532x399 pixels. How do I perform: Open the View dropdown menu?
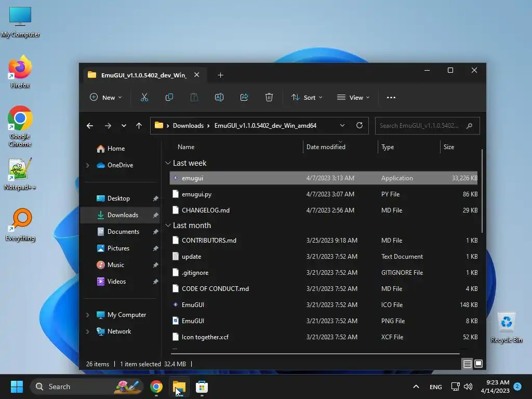[x=353, y=97]
